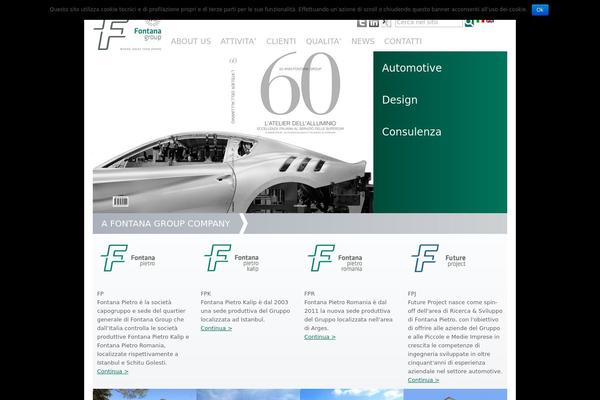Follow Continua link under Future Project
The image size is (600, 400).
point(423,380)
